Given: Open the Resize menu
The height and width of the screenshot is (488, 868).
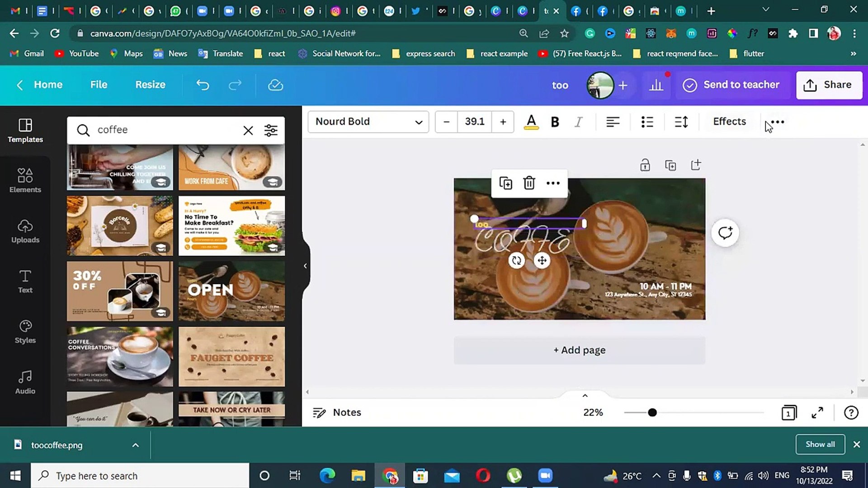Looking at the screenshot, I should pyautogui.click(x=150, y=85).
